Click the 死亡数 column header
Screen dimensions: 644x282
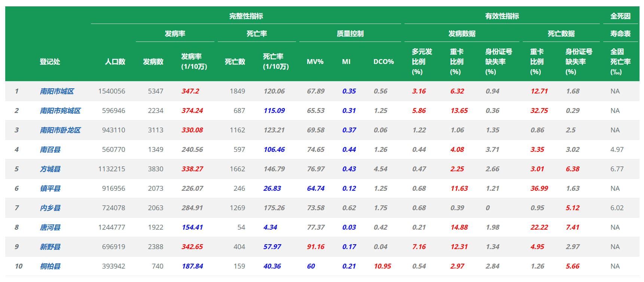pos(235,62)
